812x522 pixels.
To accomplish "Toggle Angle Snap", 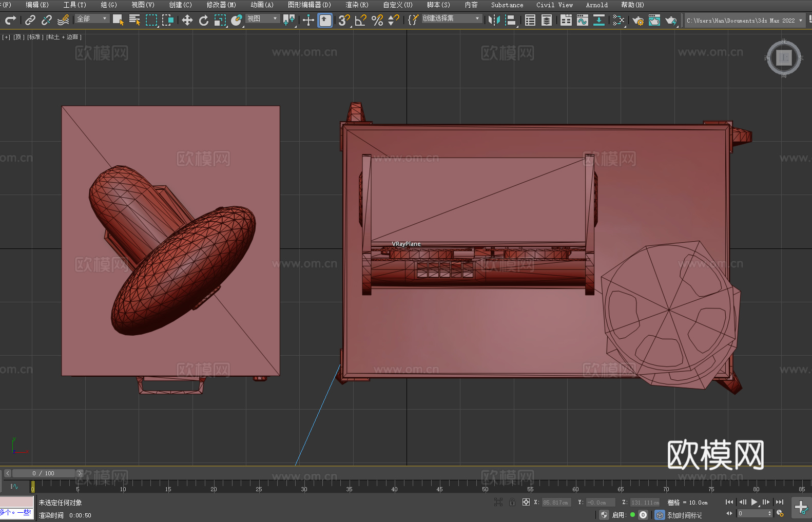I will [x=361, y=20].
